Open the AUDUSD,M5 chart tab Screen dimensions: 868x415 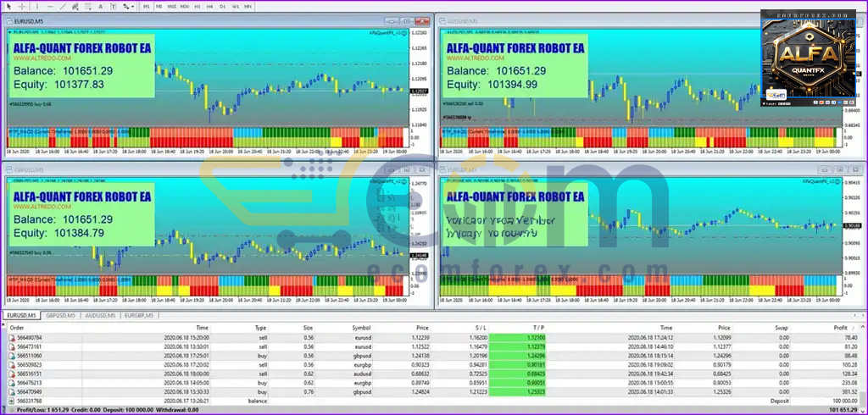(100, 315)
